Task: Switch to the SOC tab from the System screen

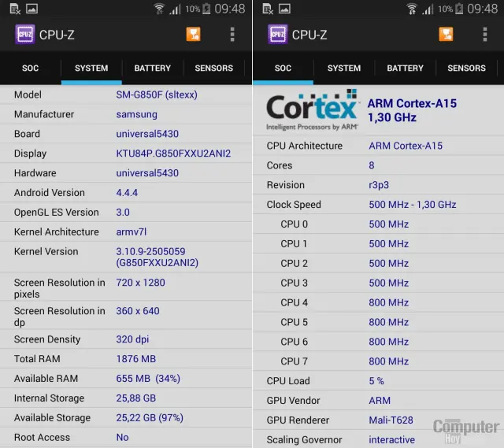Action: coord(30,68)
